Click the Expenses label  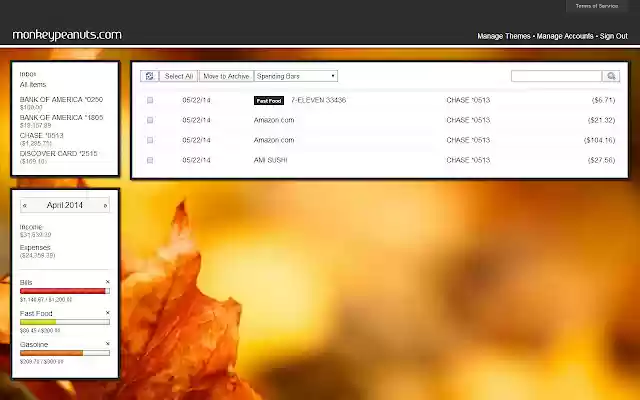click(35, 247)
